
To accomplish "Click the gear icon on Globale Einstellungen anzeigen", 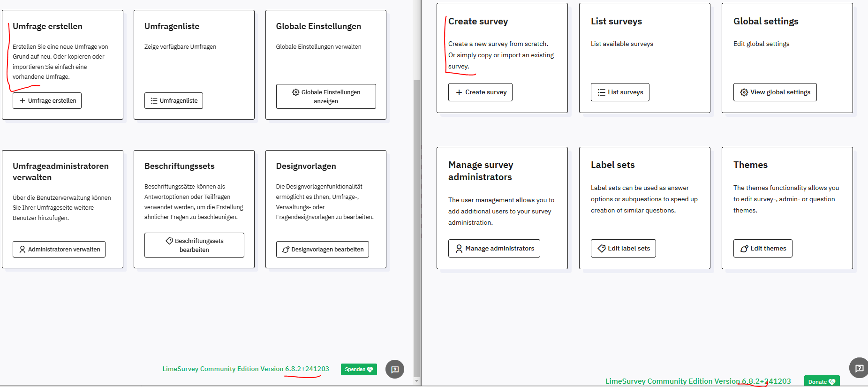I will point(295,92).
